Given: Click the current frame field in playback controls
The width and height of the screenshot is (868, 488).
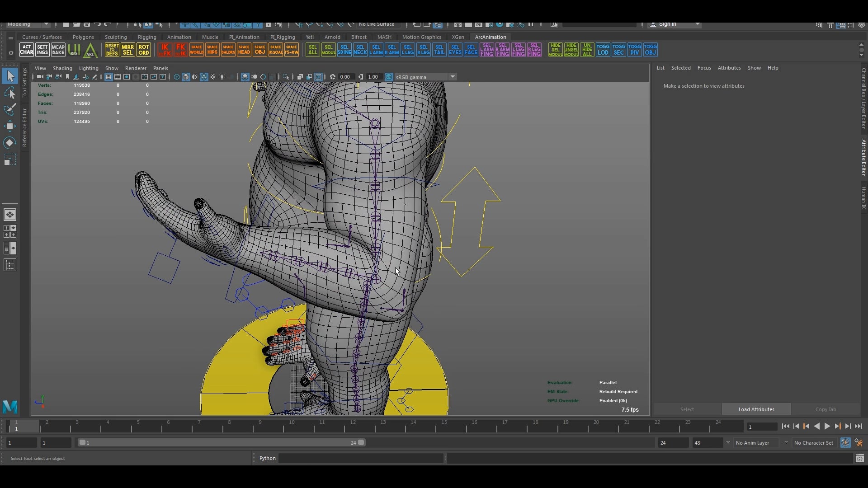Looking at the screenshot, I should coord(762,427).
